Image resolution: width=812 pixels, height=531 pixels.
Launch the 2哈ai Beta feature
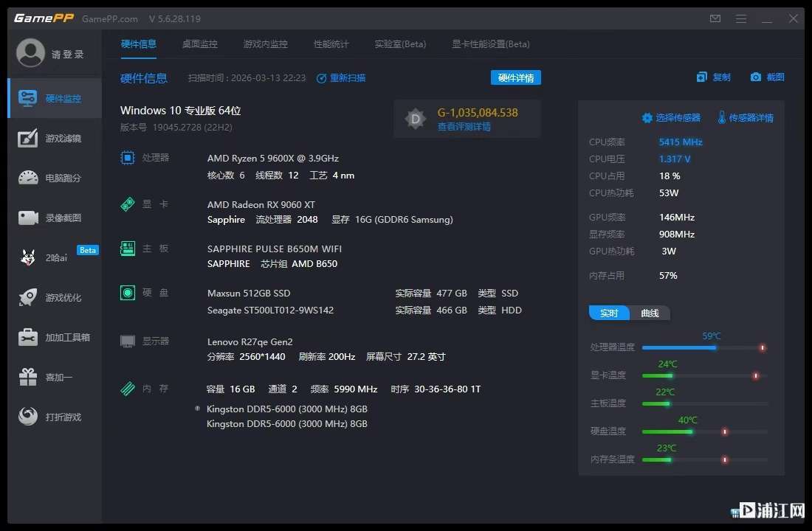(x=55, y=257)
